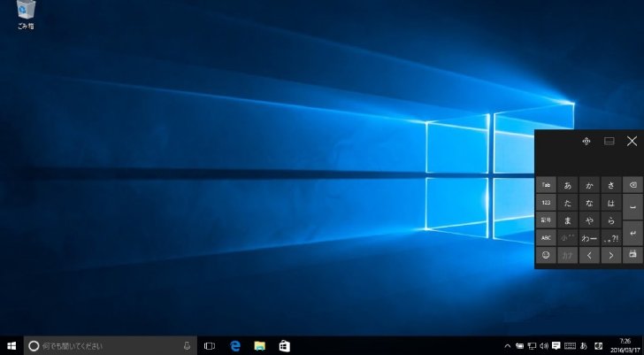Viewport: 644px width, 355px height.
Task: Open File Explorer from the taskbar
Action: pos(259,346)
